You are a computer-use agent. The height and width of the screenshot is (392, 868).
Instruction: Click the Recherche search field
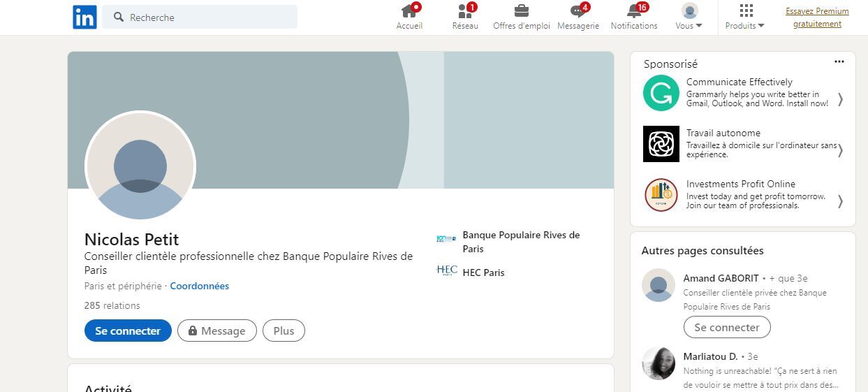[x=200, y=17]
